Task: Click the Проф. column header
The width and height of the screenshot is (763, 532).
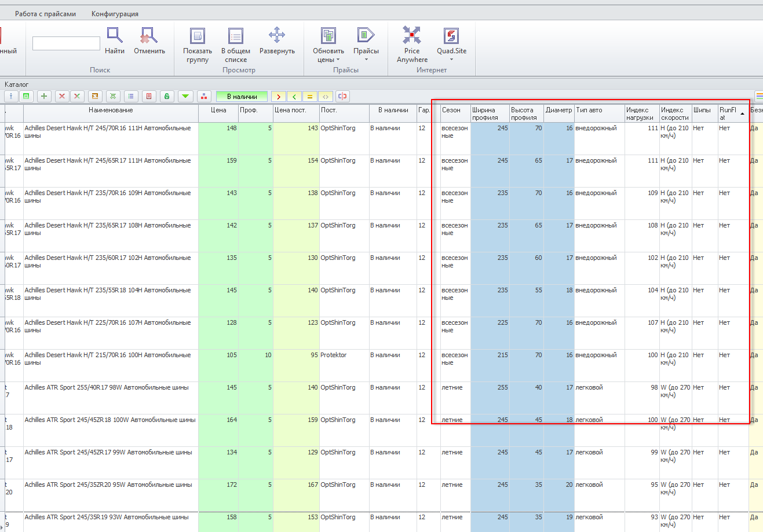Action: point(255,113)
